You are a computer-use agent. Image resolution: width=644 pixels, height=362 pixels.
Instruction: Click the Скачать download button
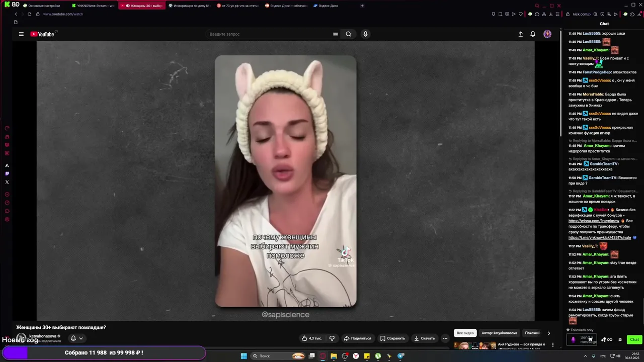click(x=424, y=338)
